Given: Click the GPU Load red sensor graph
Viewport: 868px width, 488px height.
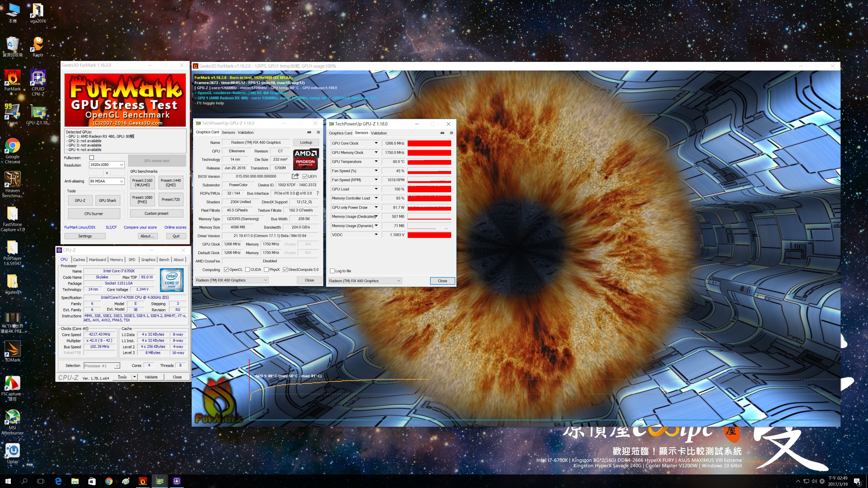Looking at the screenshot, I should coord(429,189).
